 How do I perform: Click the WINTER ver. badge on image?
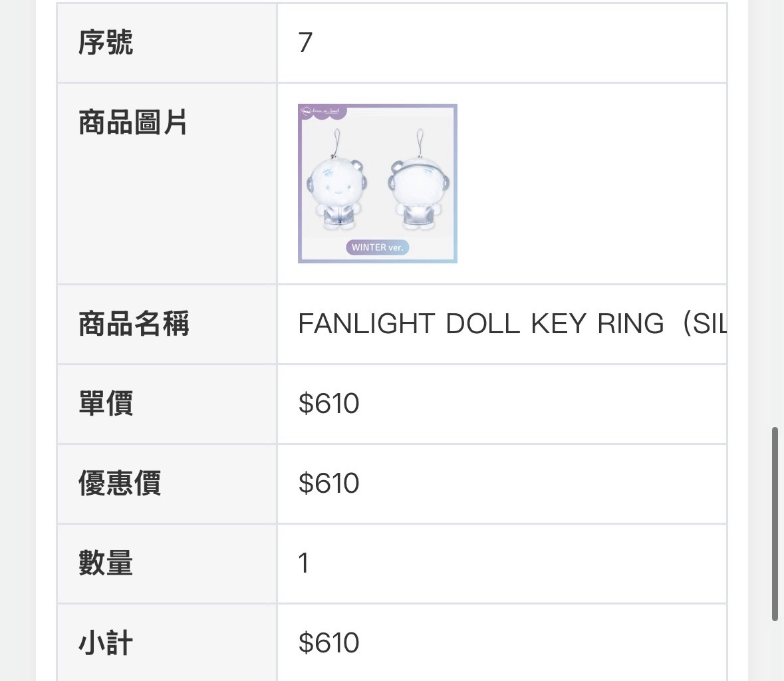coord(378,247)
